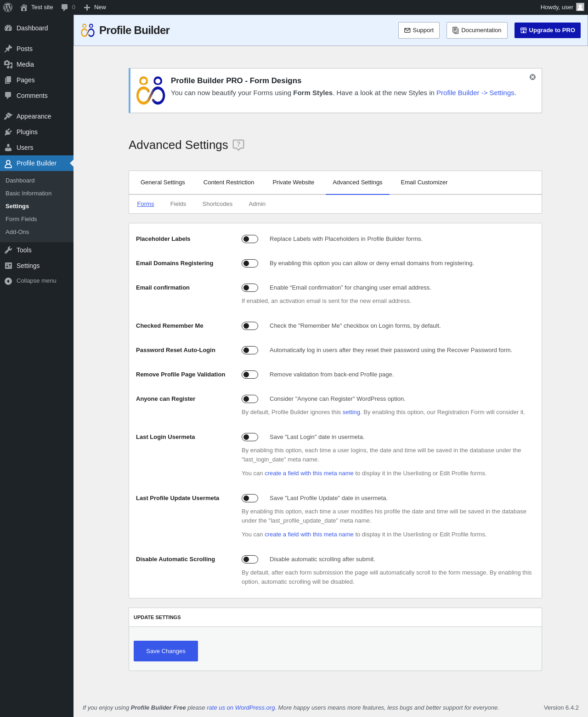Open the comments bubble icon in admin bar
Image resolution: width=588 pixels, height=717 pixels.
[x=65, y=7]
